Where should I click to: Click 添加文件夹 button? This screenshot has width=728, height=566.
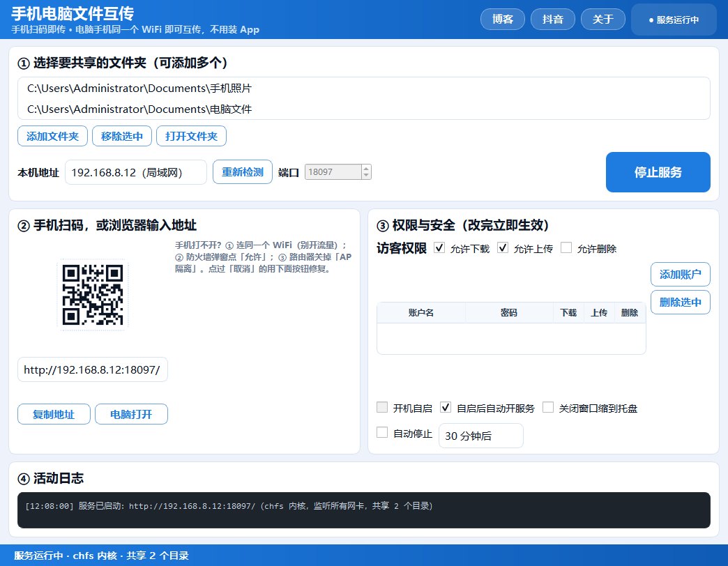52,137
